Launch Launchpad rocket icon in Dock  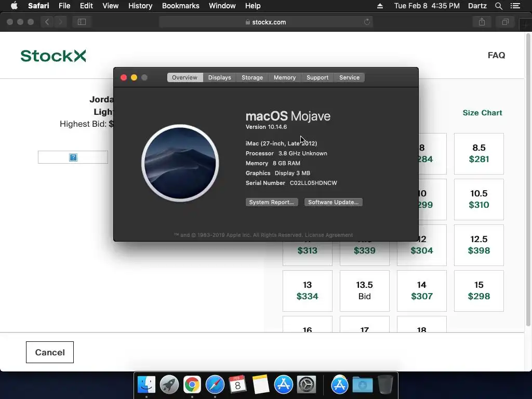point(169,384)
